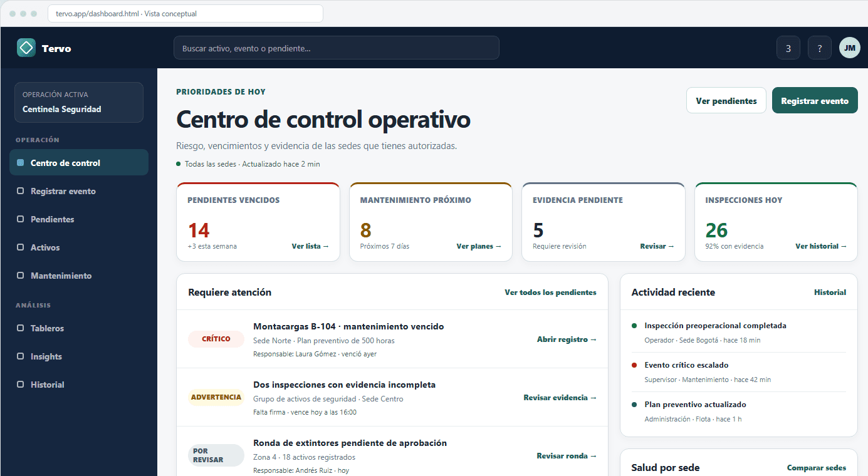Click the ADVERTENCIA badge
This screenshot has height=476, width=868.
tap(216, 397)
